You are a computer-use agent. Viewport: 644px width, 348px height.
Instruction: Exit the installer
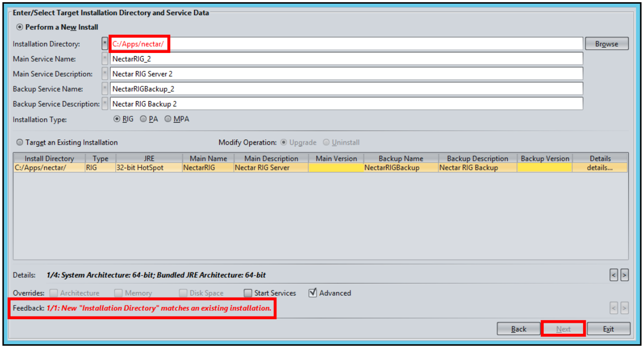pos(608,329)
